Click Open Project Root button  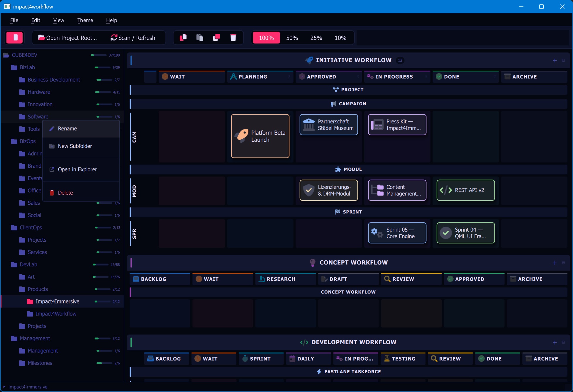tap(68, 38)
